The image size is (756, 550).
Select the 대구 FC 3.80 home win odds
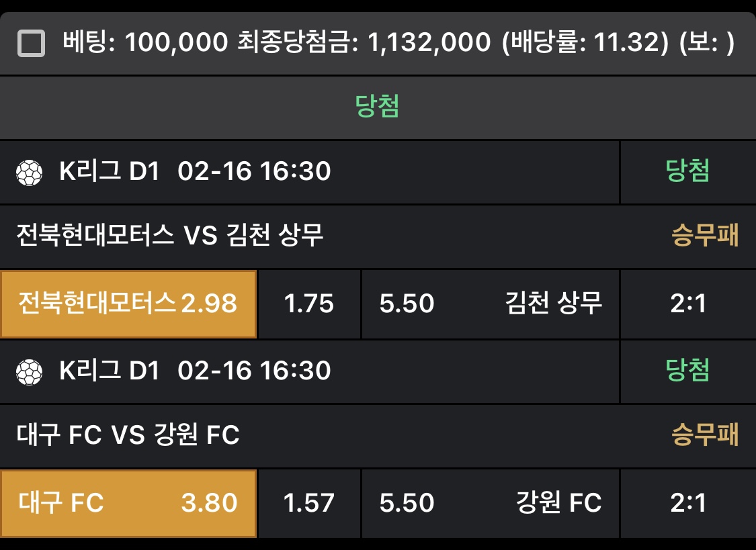(x=128, y=503)
